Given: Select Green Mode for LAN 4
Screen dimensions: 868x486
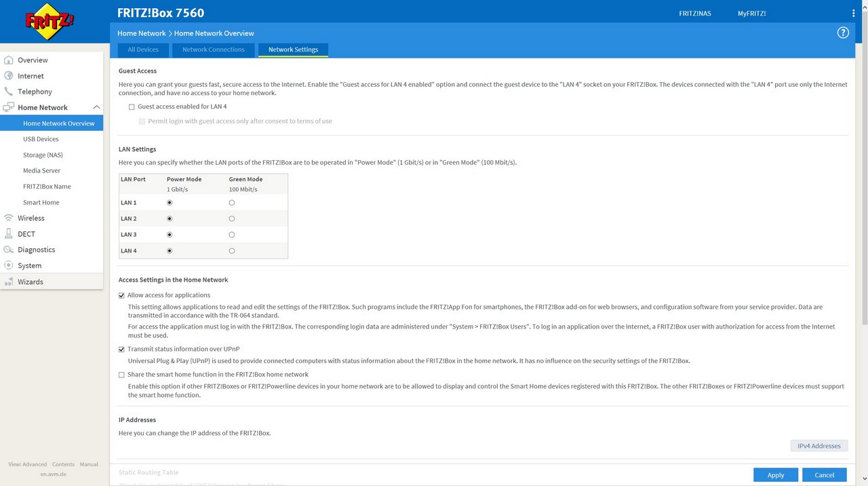Looking at the screenshot, I should click(x=232, y=250).
